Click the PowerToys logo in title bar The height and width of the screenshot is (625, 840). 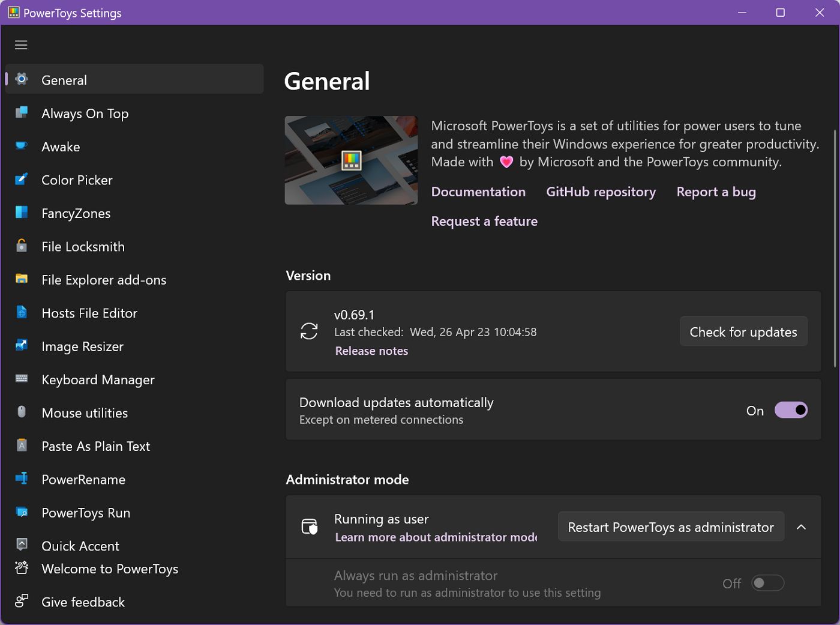pyautogui.click(x=13, y=13)
